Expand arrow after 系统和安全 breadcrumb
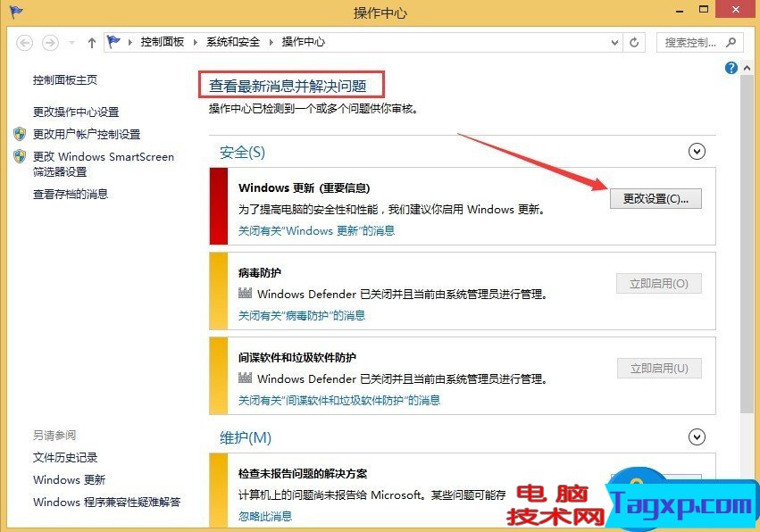The height and width of the screenshot is (532, 760). pos(271,43)
